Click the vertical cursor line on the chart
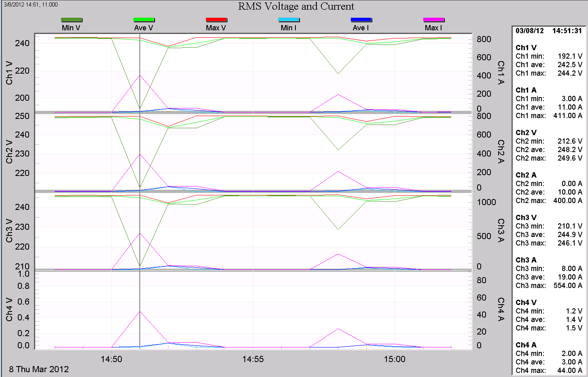The width and height of the screenshot is (588, 377). 140,162
